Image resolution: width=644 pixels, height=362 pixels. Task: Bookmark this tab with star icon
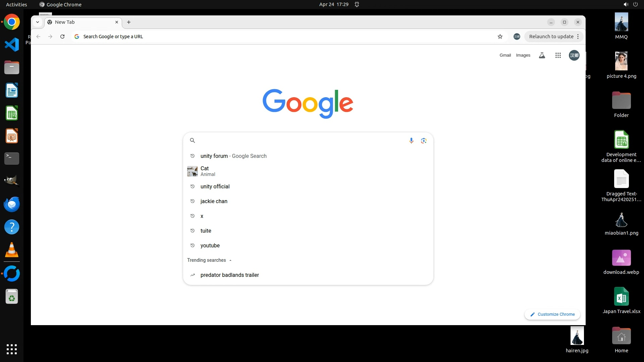pyautogui.click(x=500, y=37)
